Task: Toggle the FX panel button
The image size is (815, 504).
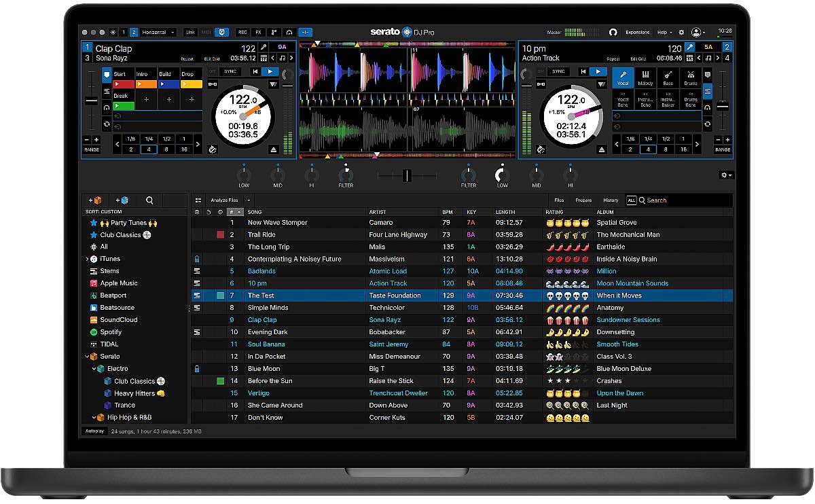Action: pos(258,32)
